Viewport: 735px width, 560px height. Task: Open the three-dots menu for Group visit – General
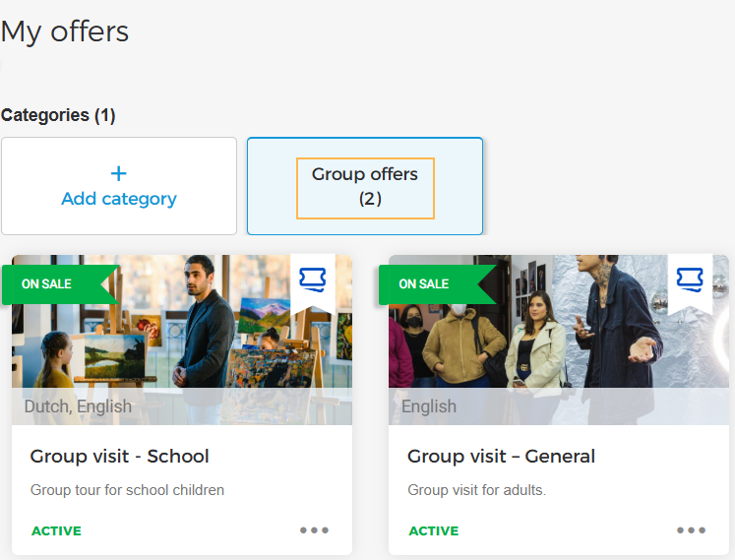click(691, 530)
